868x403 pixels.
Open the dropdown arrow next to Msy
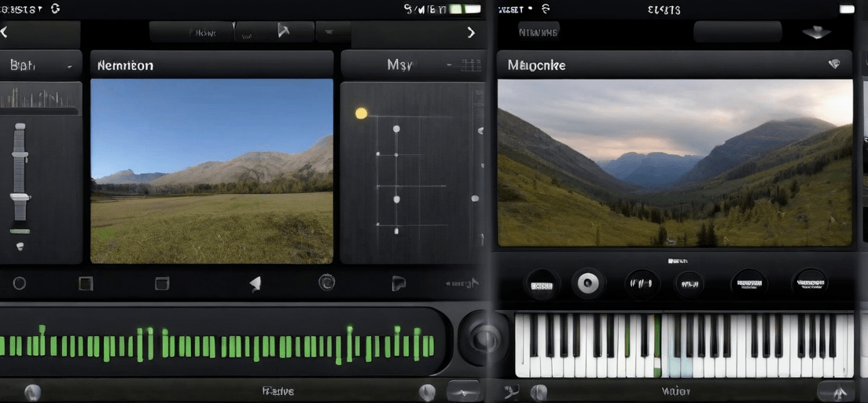pyautogui.click(x=450, y=66)
